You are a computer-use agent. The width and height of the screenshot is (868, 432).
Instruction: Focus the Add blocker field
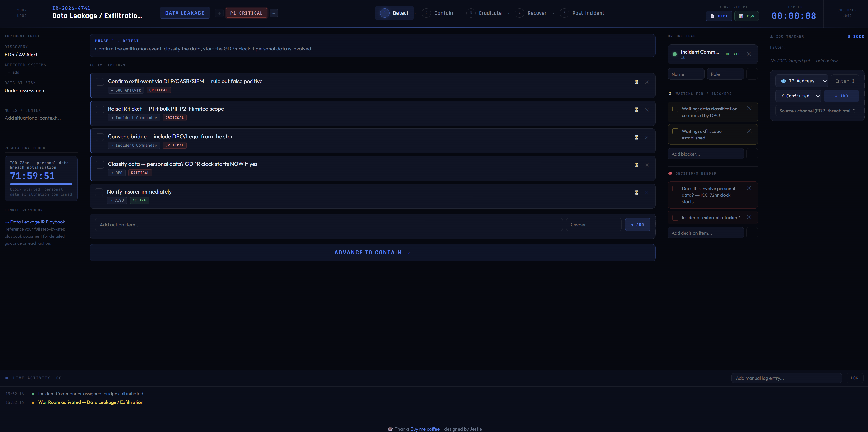click(x=706, y=154)
